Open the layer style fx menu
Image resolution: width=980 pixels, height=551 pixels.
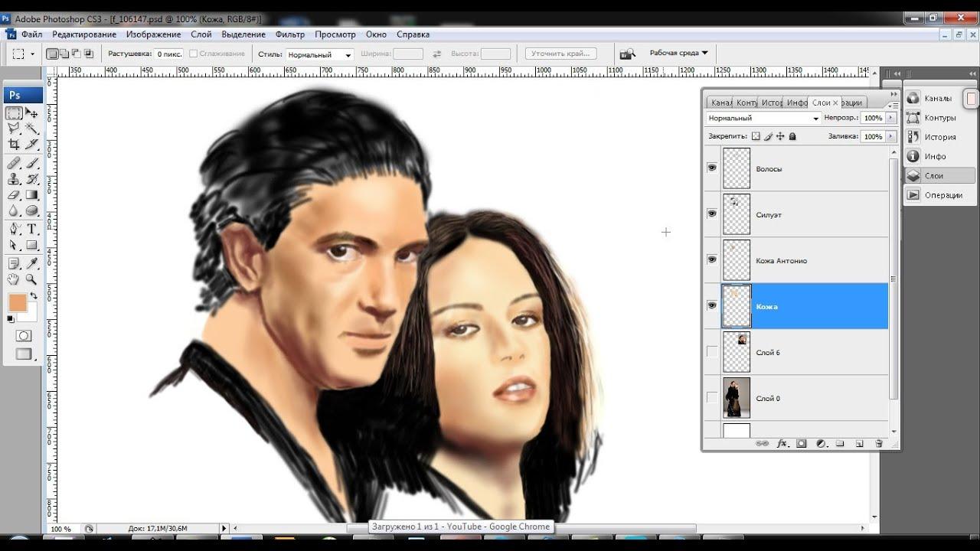click(x=782, y=443)
